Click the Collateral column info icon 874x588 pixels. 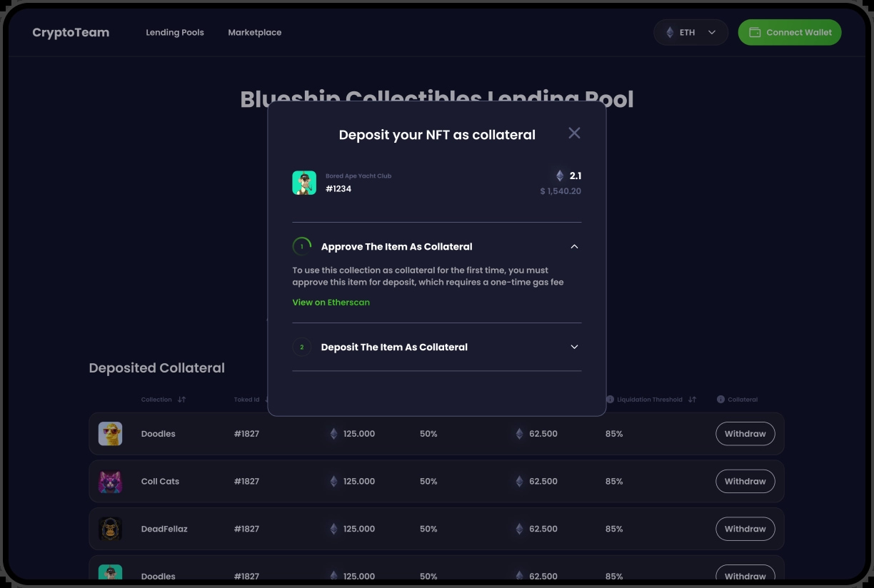720,400
